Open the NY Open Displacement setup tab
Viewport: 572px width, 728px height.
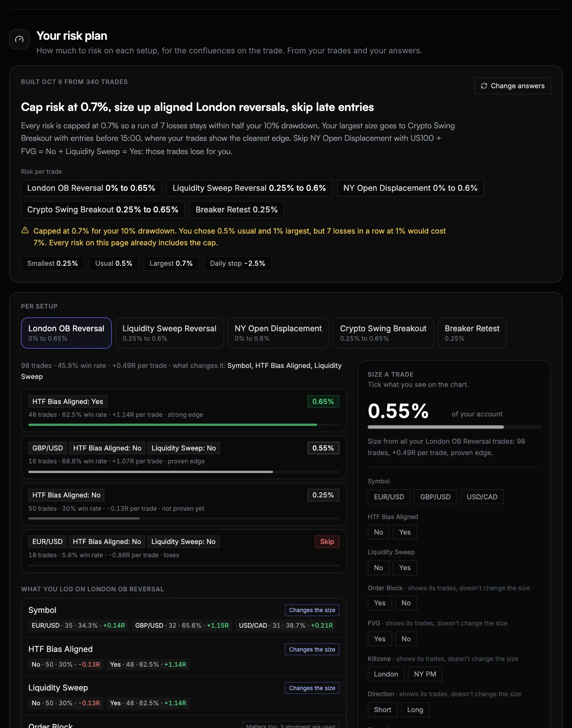pyautogui.click(x=278, y=333)
